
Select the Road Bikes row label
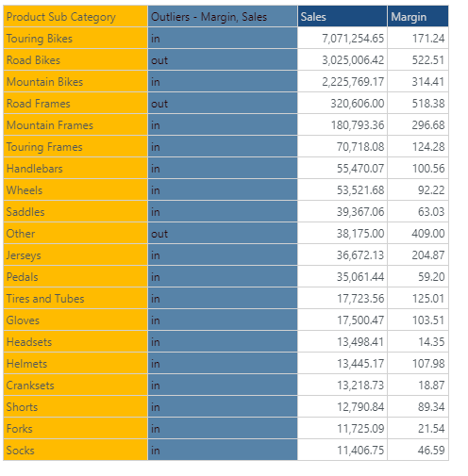(x=75, y=59)
